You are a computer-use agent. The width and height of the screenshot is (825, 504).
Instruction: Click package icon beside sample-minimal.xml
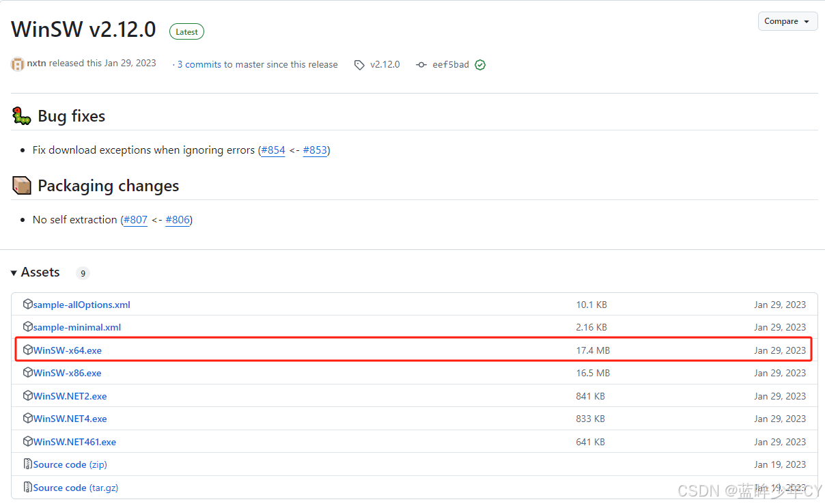tap(28, 326)
